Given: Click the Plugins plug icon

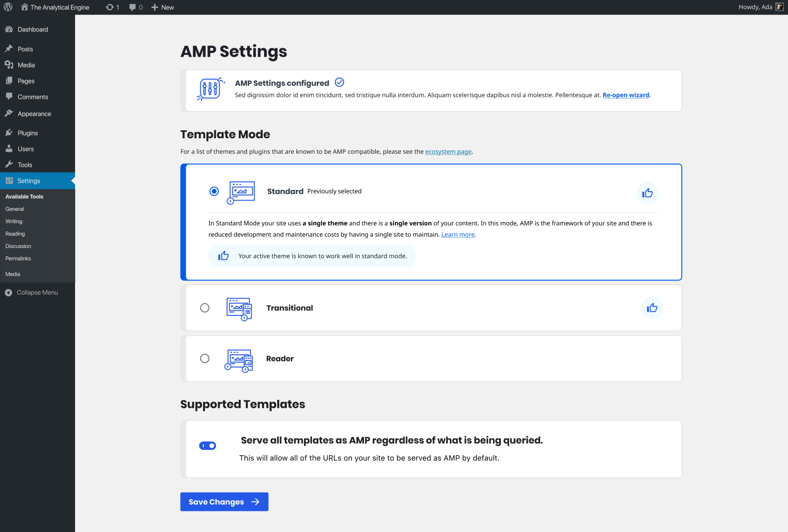Looking at the screenshot, I should 9,133.
